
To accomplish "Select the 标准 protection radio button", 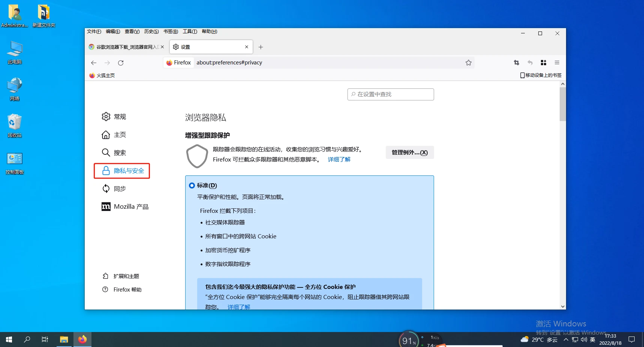I will click(192, 185).
